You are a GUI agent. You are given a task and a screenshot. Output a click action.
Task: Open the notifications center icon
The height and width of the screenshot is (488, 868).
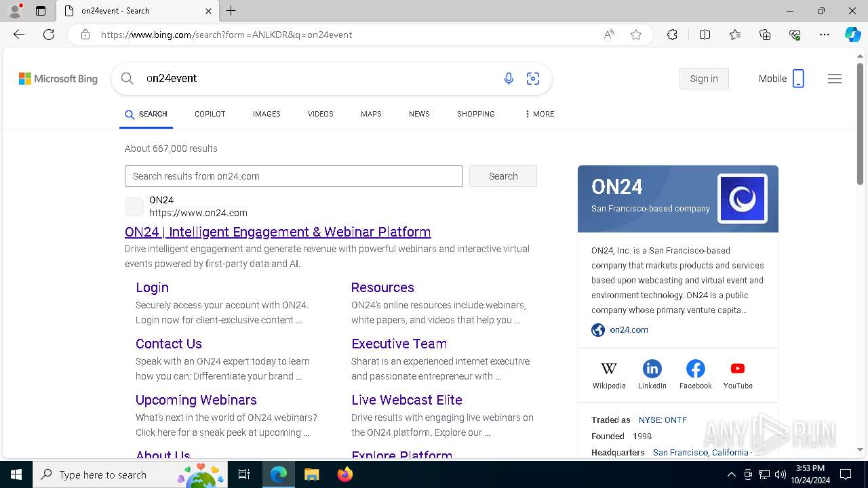pos(846,474)
